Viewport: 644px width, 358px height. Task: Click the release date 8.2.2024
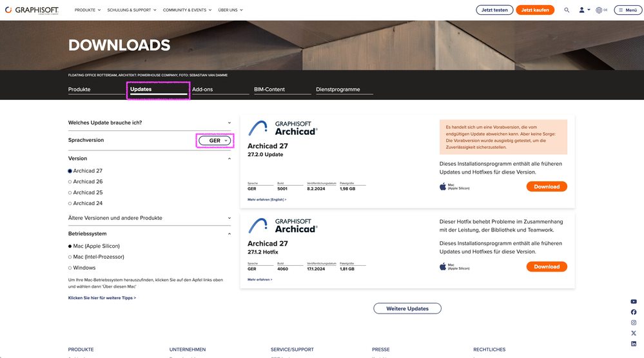(x=316, y=189)
